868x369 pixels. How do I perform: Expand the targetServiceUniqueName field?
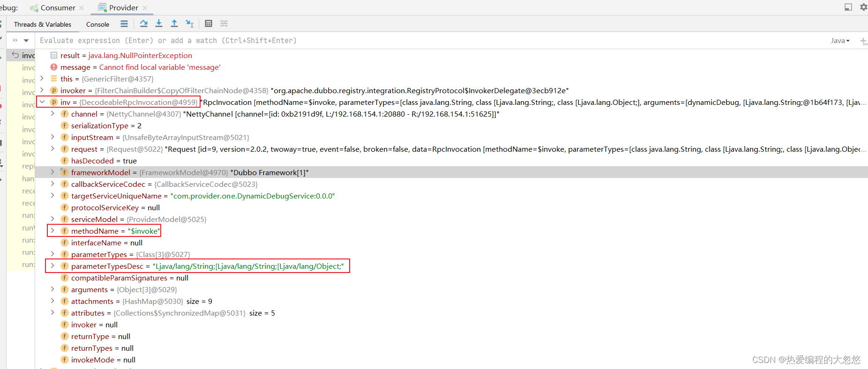(x=52, y=195)
